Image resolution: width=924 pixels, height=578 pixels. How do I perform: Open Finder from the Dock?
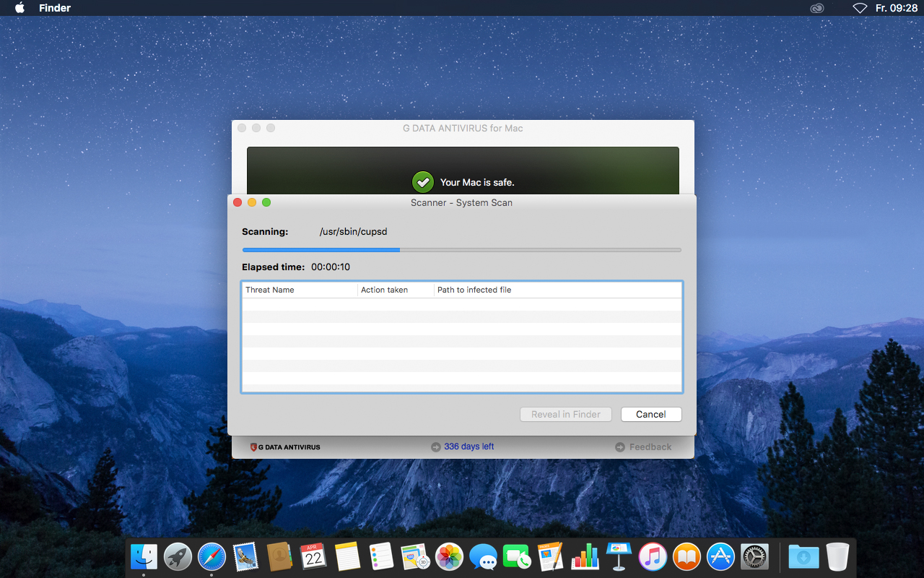(144, 556)
